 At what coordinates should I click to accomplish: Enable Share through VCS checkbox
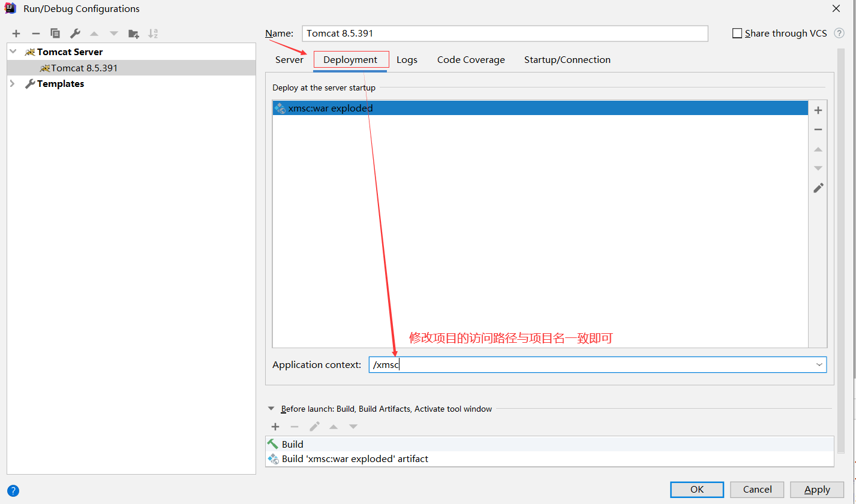pos(737,34)
